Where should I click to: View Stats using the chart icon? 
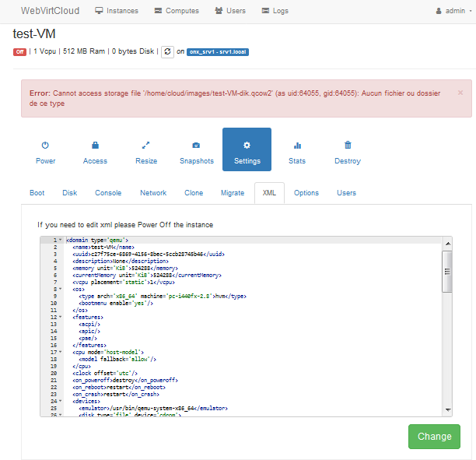pos(297,146)
